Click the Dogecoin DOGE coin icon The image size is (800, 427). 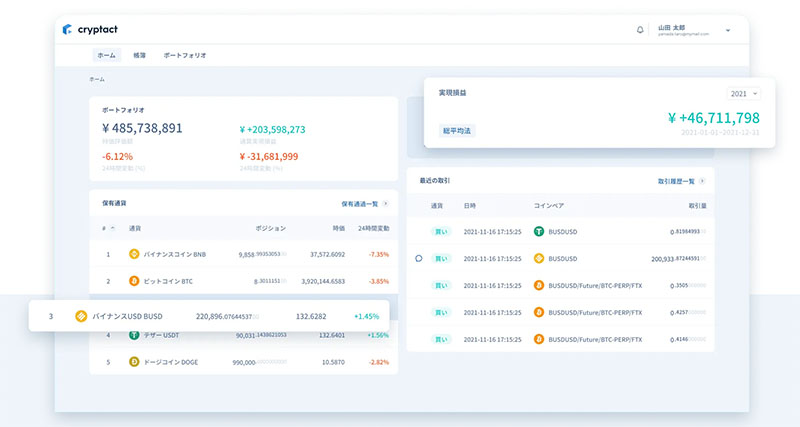tap(134, 362)
